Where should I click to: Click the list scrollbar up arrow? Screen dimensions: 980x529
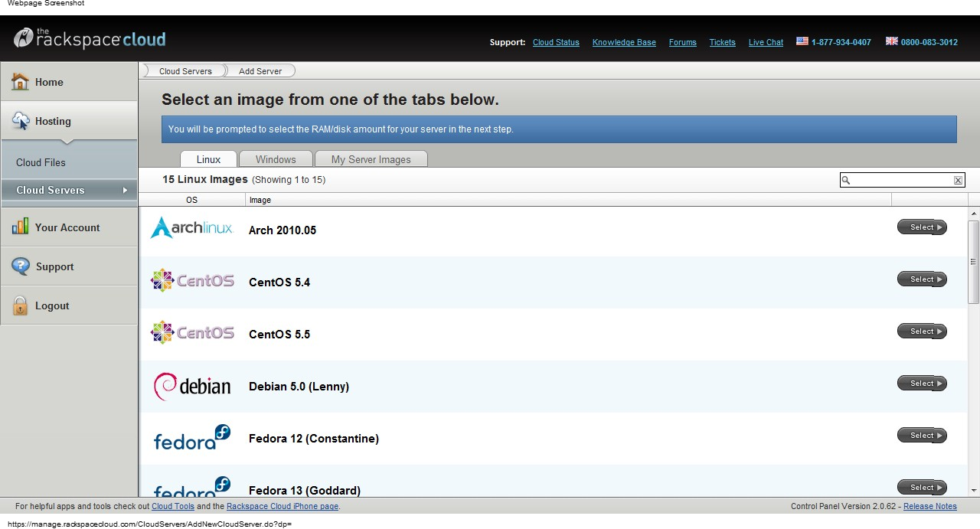pos(974,214)
